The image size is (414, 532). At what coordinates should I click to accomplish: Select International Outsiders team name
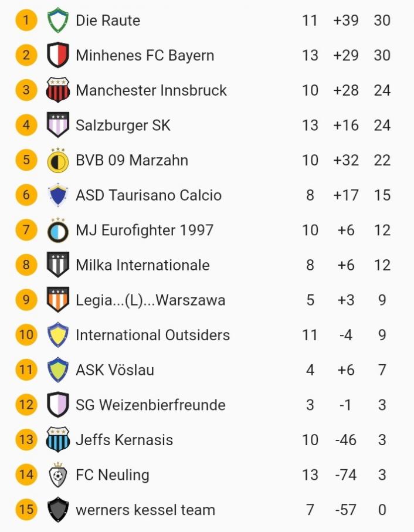[x=152, y=335]
